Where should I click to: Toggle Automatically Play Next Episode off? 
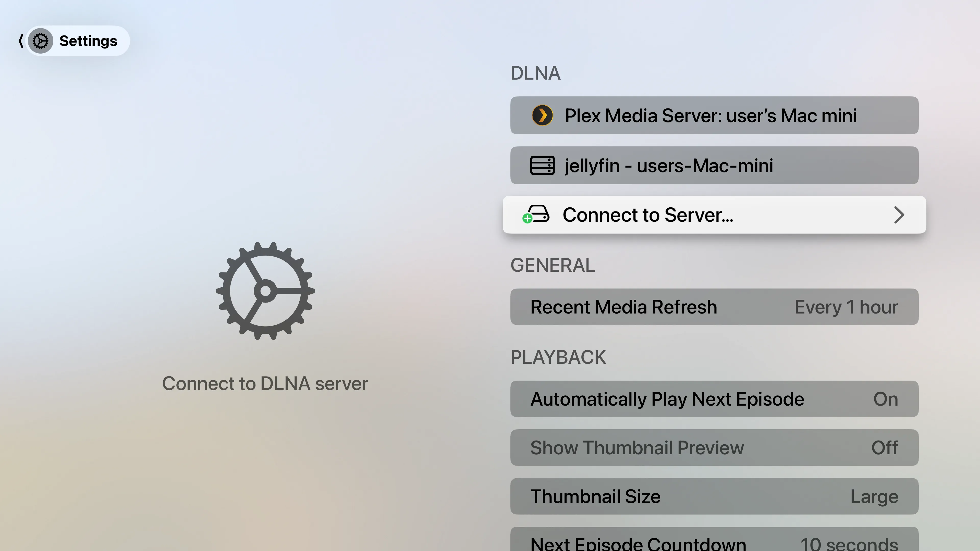[714, 399]
